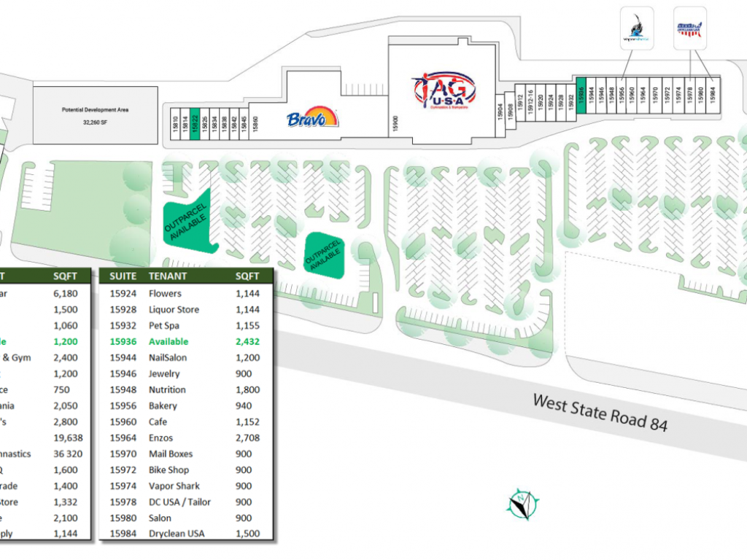The height and width of the screenshot is (560, 747).
Task: Select the Vapor Shark logo callout
Action: tap(635, 28)
